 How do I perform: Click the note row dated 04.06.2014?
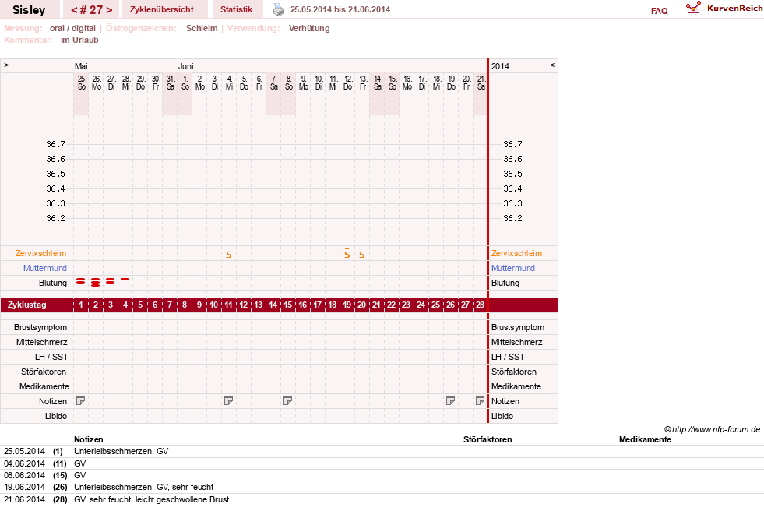coord(382,463)
